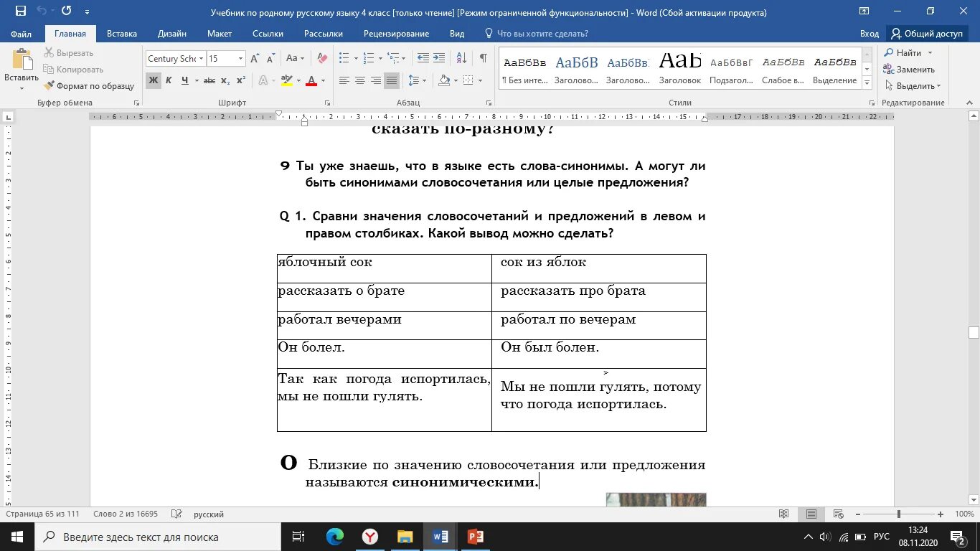Open Шрифт font dialog launcher
980x551 pixels.
[327, 103]
